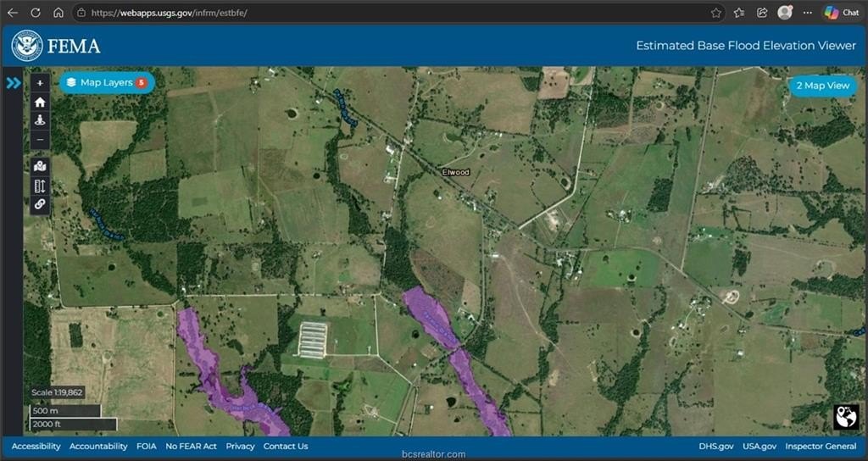Click the 2000 ft scale bar

pos(73,425)
